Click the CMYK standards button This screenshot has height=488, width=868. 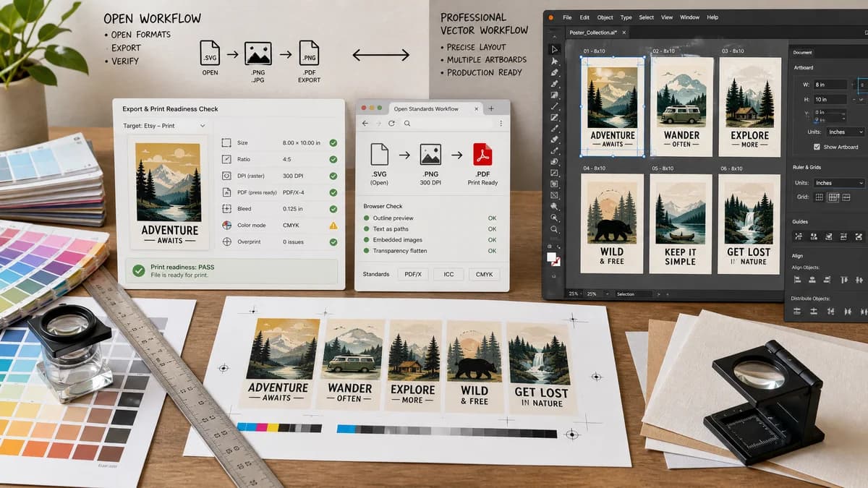pyautogui.click(x=485, y=274)
